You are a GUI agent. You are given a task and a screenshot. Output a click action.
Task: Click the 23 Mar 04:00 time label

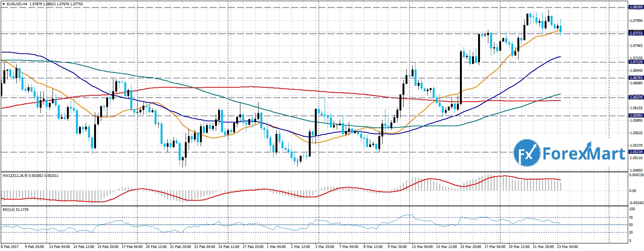click(x=568, y=247)
